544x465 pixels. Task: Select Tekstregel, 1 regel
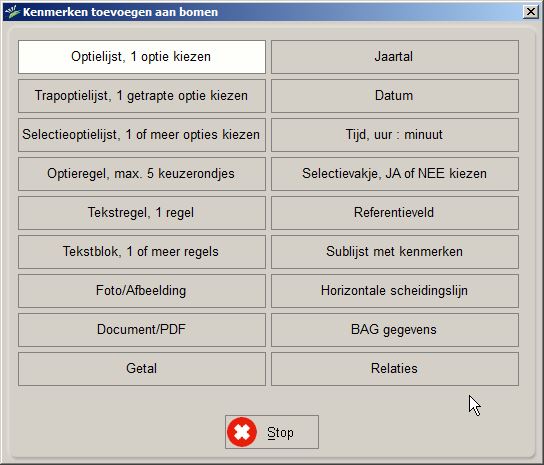142,213
